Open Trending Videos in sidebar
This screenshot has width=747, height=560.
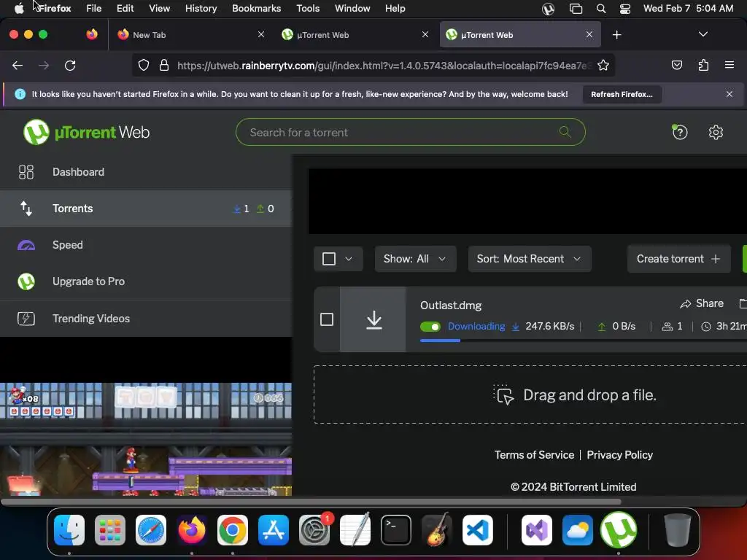pos(146,318)
